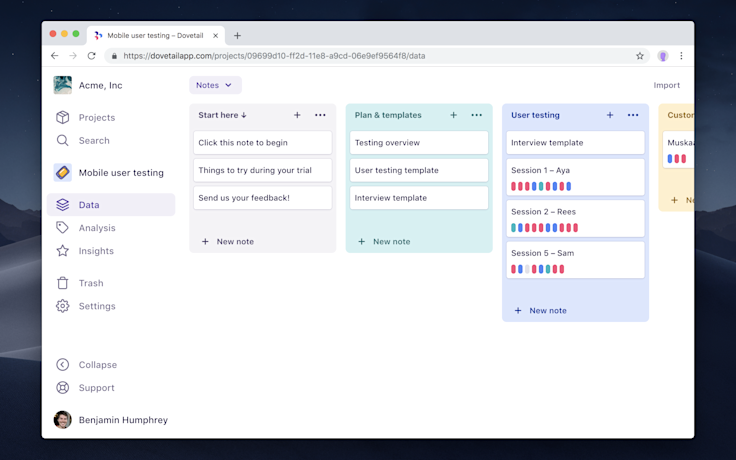This screenshot has width=736, height=460.
Task: Click the Collapse label in sidebar
Action: pos(98,365)
